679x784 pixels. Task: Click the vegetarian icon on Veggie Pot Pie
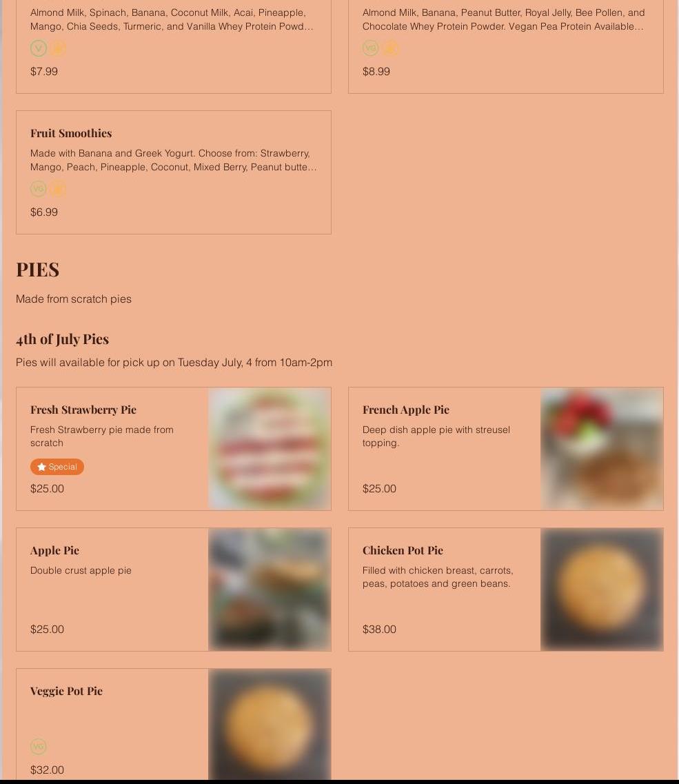pos(39,747)
